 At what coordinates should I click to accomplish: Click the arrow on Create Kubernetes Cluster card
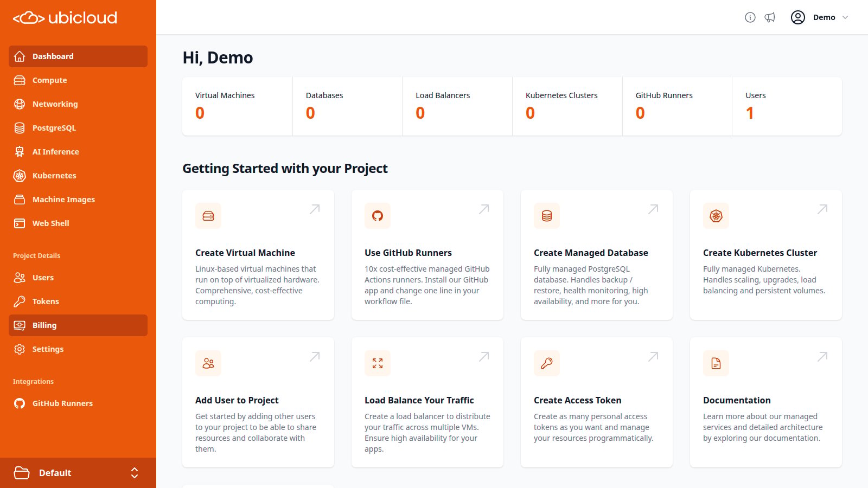click(x=822, y=209)
